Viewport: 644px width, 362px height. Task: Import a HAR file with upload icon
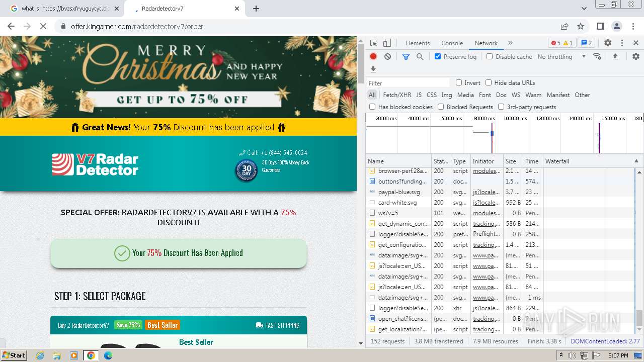tap(615, 57)
